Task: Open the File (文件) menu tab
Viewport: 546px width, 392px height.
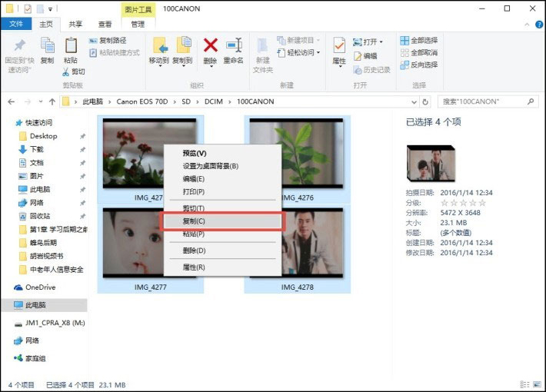Action: (x=15, y=25)
